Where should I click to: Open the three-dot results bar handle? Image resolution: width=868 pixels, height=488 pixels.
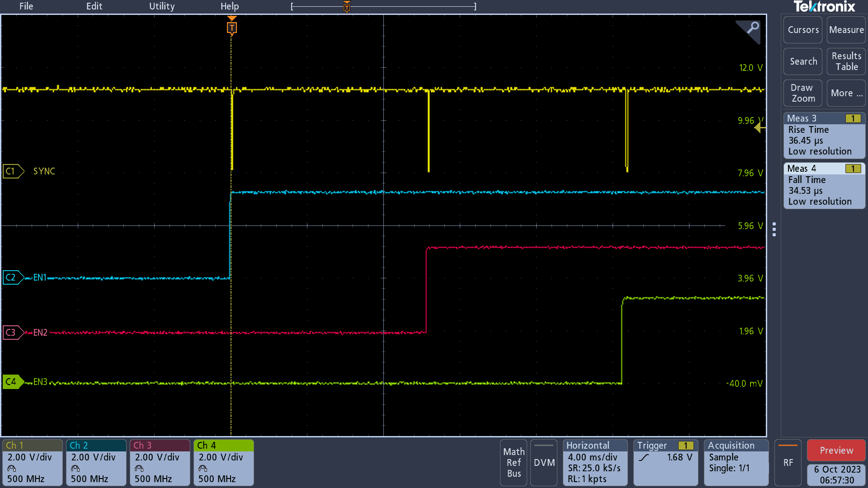(x=774, y=229)
